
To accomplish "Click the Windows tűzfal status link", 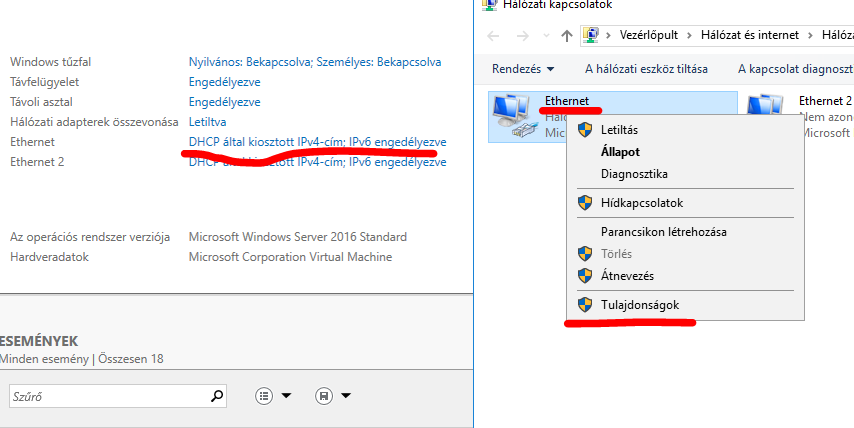I will click(314, 62).
